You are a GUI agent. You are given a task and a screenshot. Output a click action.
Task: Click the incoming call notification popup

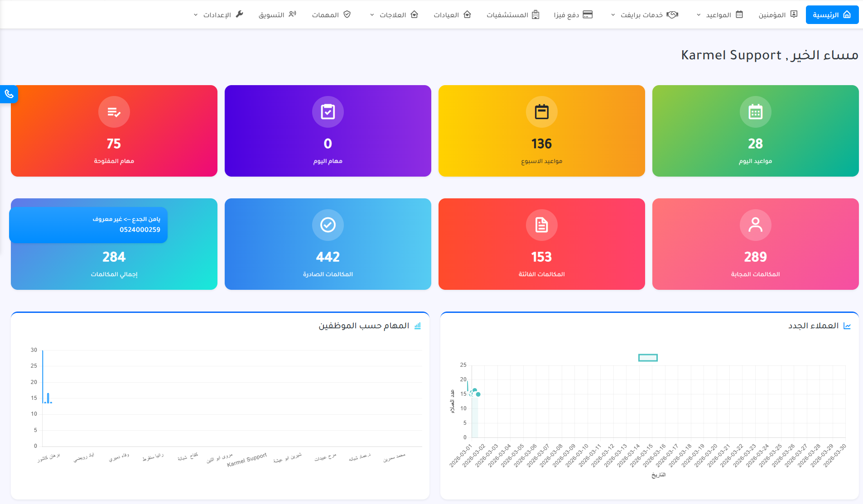click(88, 225)
